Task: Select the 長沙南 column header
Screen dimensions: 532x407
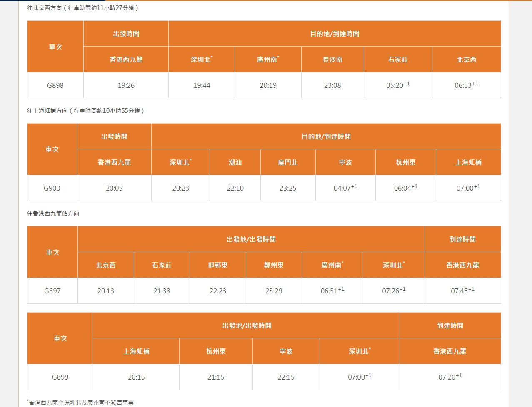Action: click(332, 60)
